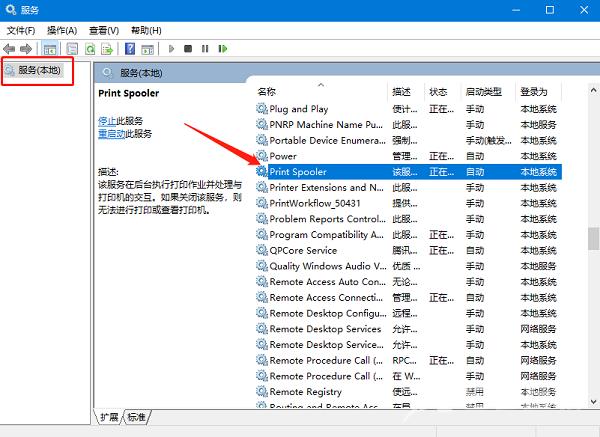The image size is (600, 437).
Task: Click the gear icon of Remote Registry
Action: (x=262, y=391)
